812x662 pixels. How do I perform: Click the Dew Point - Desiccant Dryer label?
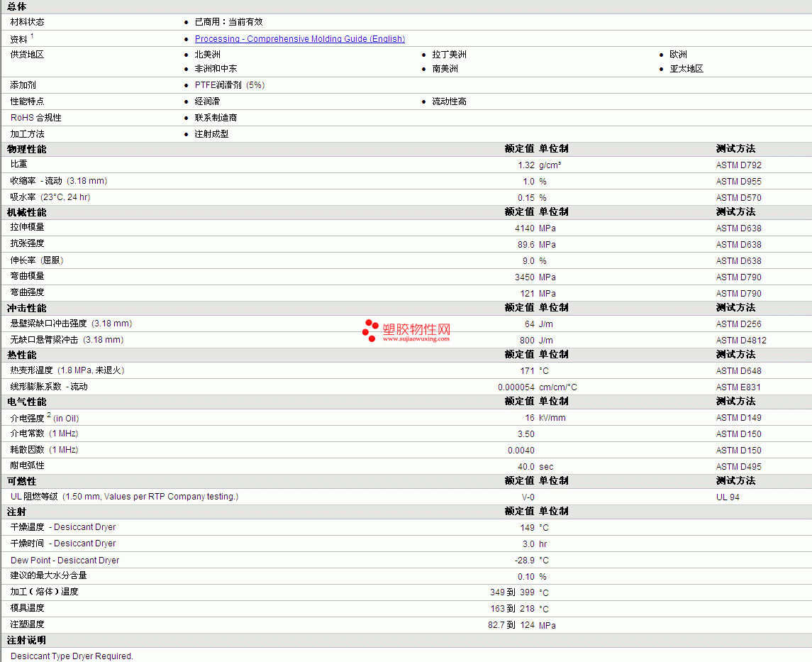click(65, 560)
